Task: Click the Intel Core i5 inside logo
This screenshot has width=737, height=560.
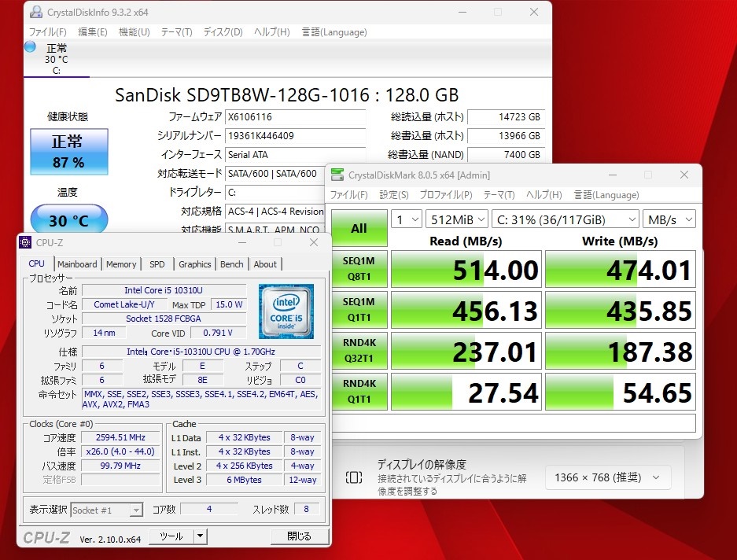Action: point(286,311)
